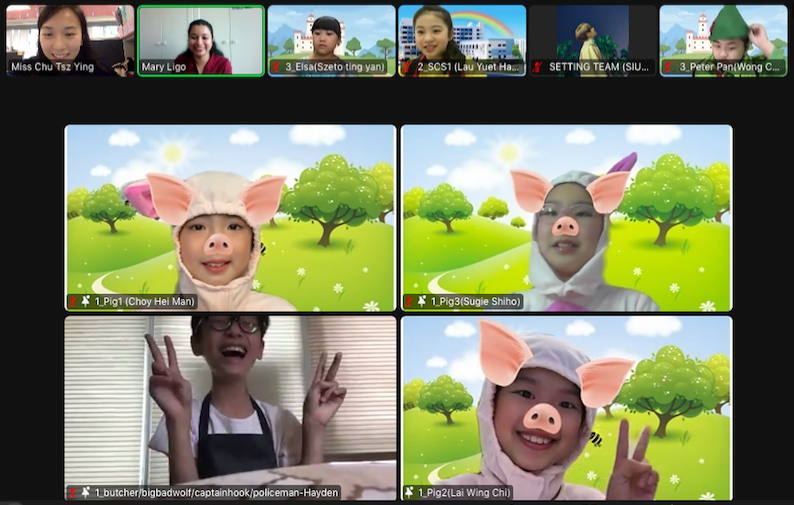The width and height of the screenshot is (794, 505).
Task: Click the 1_Pig2 Lai Wing Chi video tile
Action: click(x=567, y=408)
